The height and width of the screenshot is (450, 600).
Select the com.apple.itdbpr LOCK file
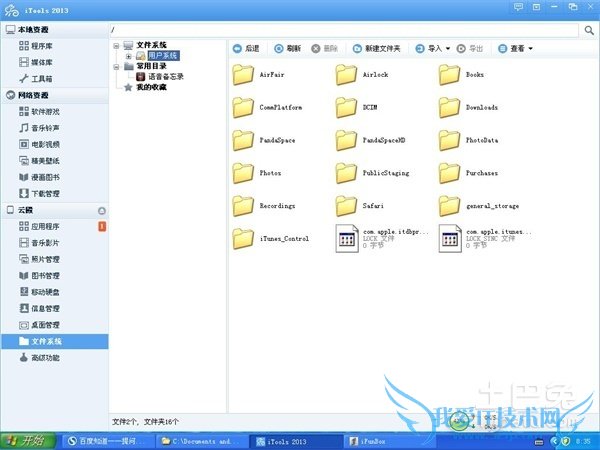pos(382,238)
